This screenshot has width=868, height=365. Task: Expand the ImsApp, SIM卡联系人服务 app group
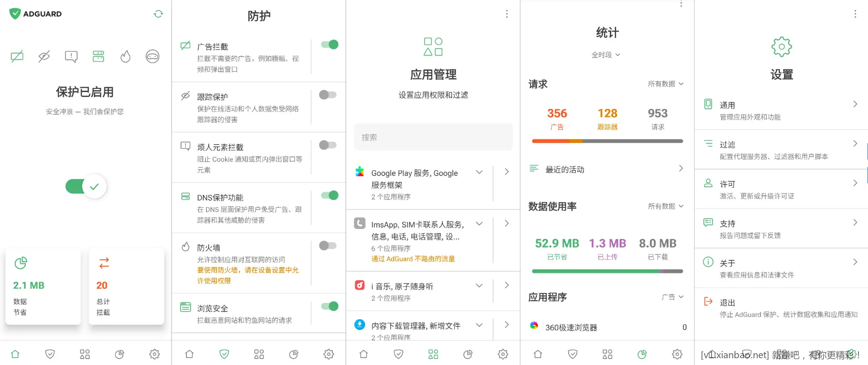(479, 224)
